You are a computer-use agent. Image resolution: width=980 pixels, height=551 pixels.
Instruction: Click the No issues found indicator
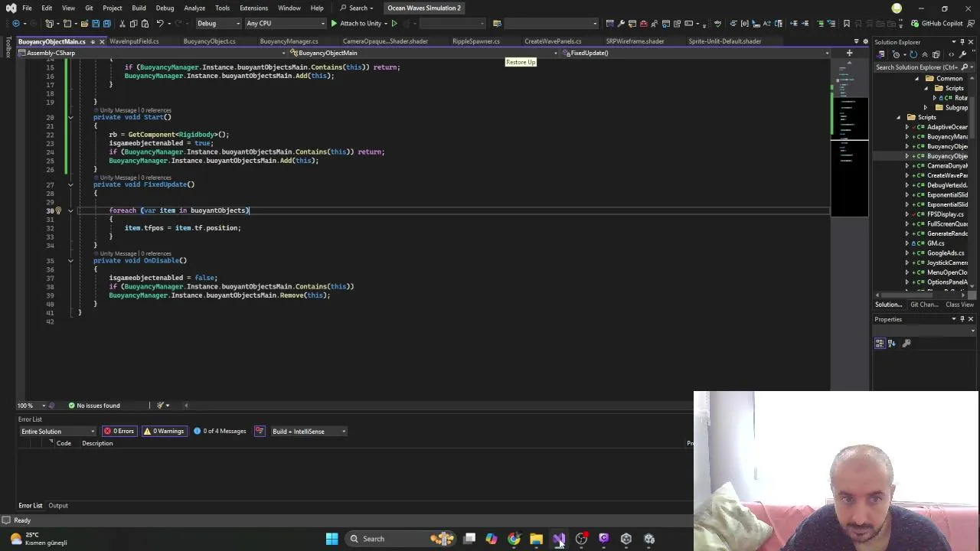pyautogui.click(x=94, y=406)
